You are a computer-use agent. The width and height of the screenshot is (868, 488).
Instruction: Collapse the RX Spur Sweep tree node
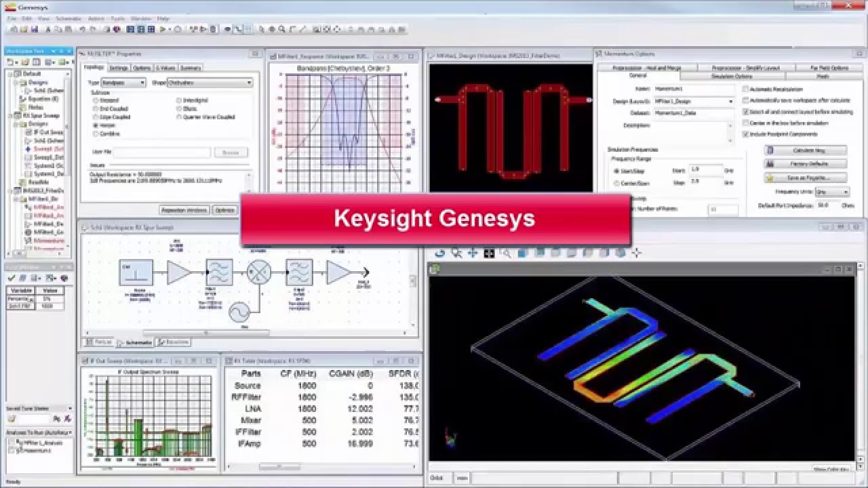tap(9, 116)
